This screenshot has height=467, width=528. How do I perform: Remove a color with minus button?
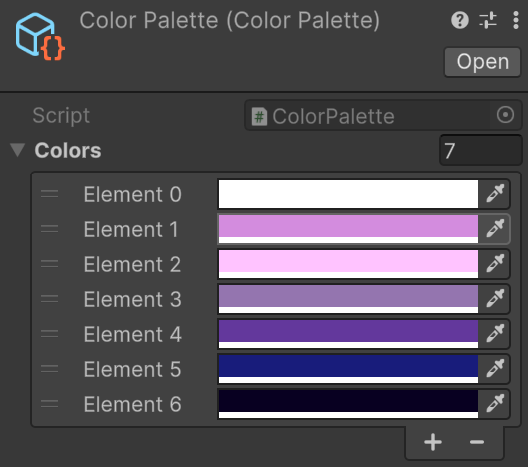tap(477, 442)
